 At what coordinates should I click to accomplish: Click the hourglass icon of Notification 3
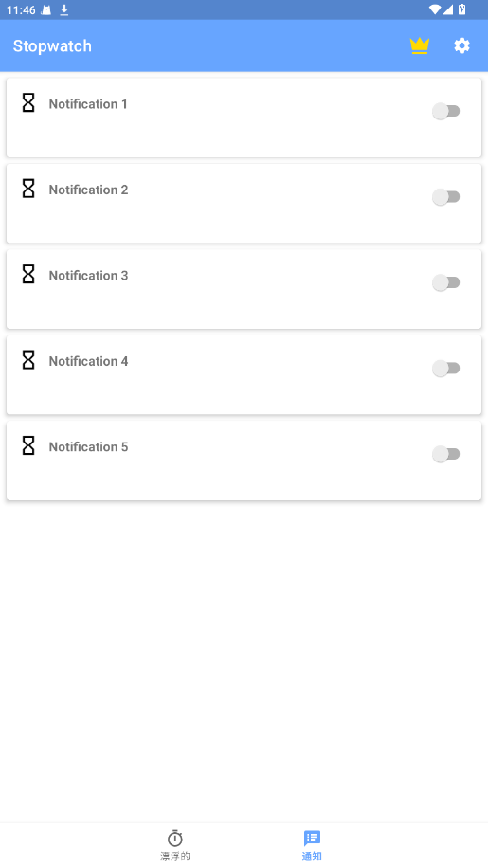pos(28,275)
